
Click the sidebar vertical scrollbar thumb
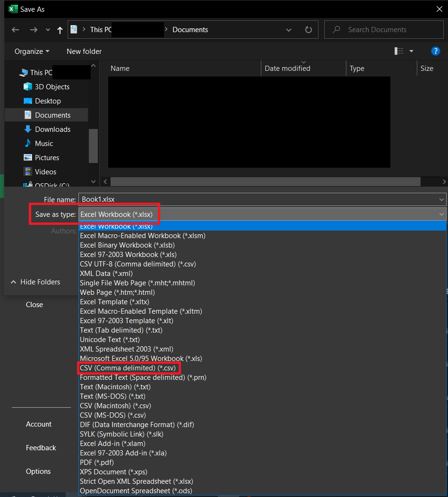coord(93,146)
